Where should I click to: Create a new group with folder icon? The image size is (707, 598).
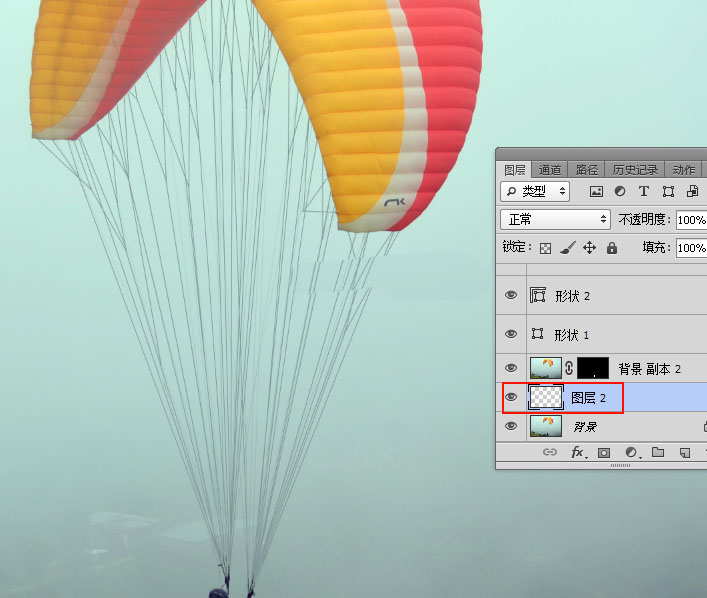658,453
